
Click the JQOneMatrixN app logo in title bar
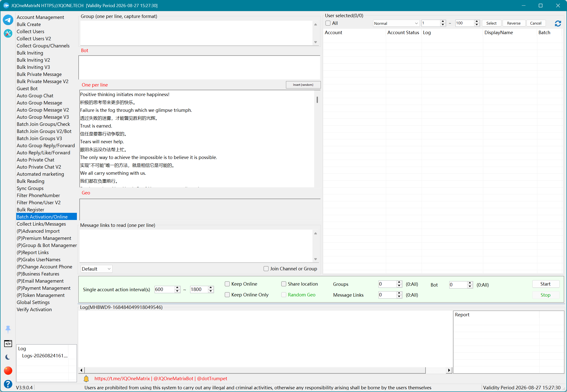click(6, 5)
